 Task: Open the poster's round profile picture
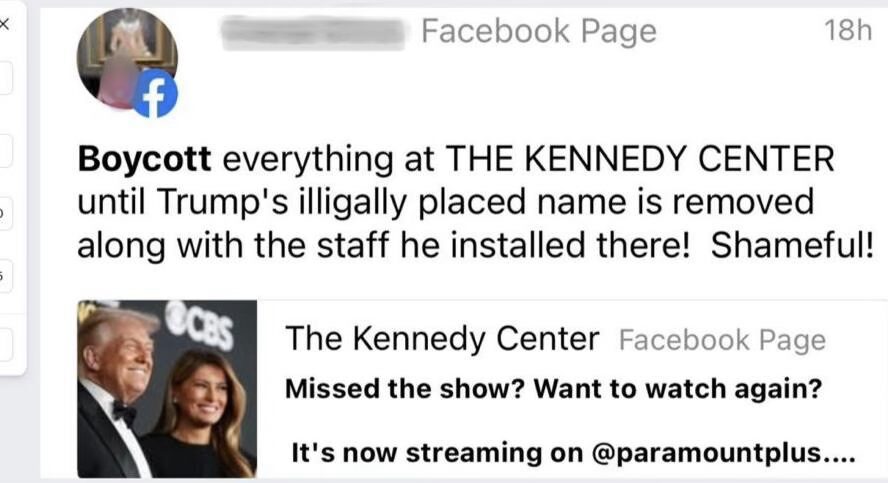click(127, 59)
